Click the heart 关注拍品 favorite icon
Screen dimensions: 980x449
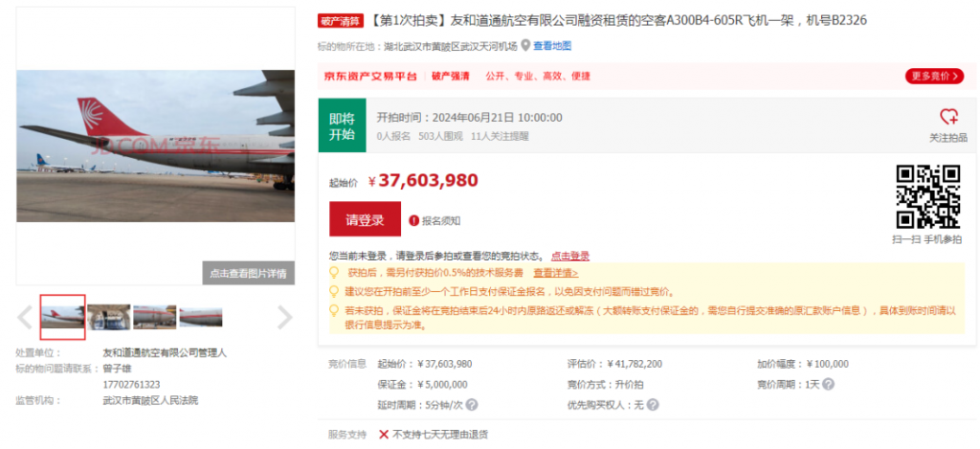click(948, 116)
